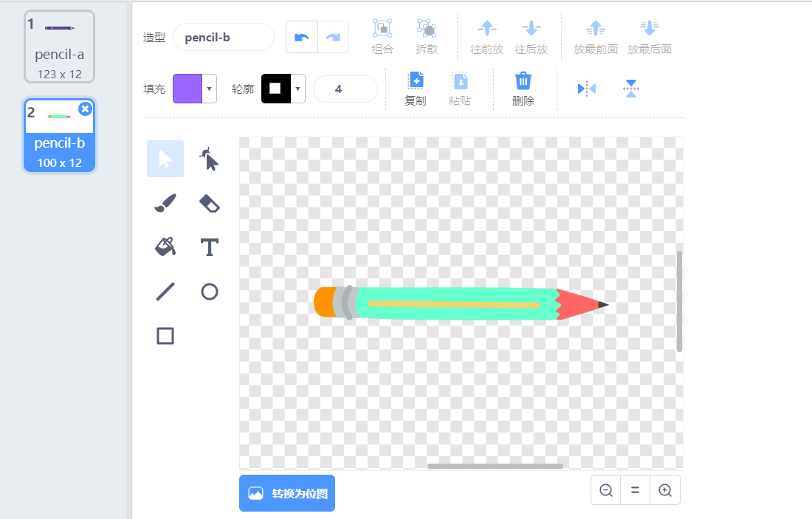Click Convert to Bitmap button
This screenshot has width=812, height=519.
tap(287, 493)
